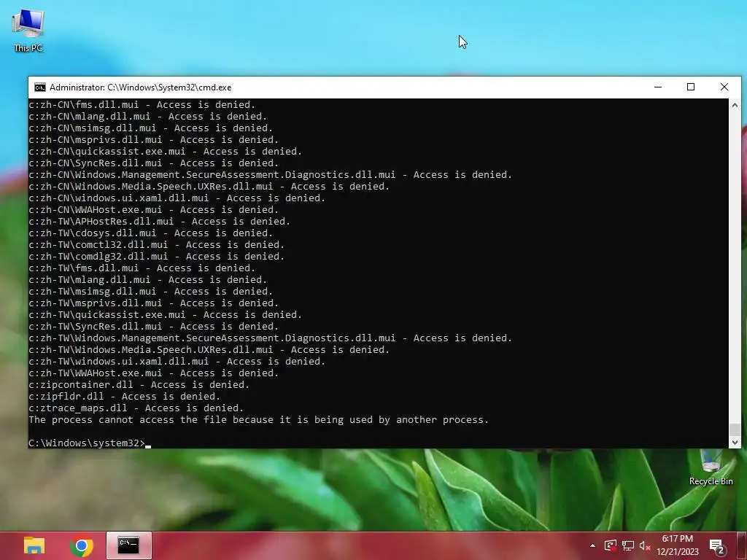The width and height of the screenshot is (747, 560).
Task: Click the zh-CN\Windows.Media.Speech.UXRes.dll.mui line
Action: 209,186
